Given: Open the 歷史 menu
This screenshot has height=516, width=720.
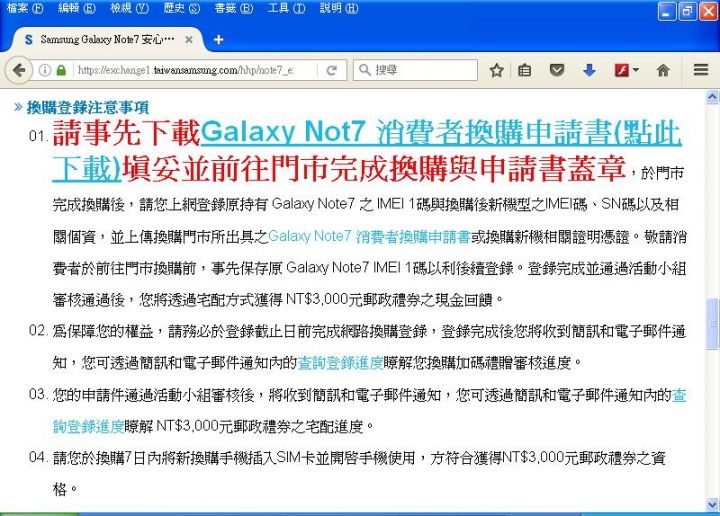Looking at the screenshot, I should click(x=182, y=8).
